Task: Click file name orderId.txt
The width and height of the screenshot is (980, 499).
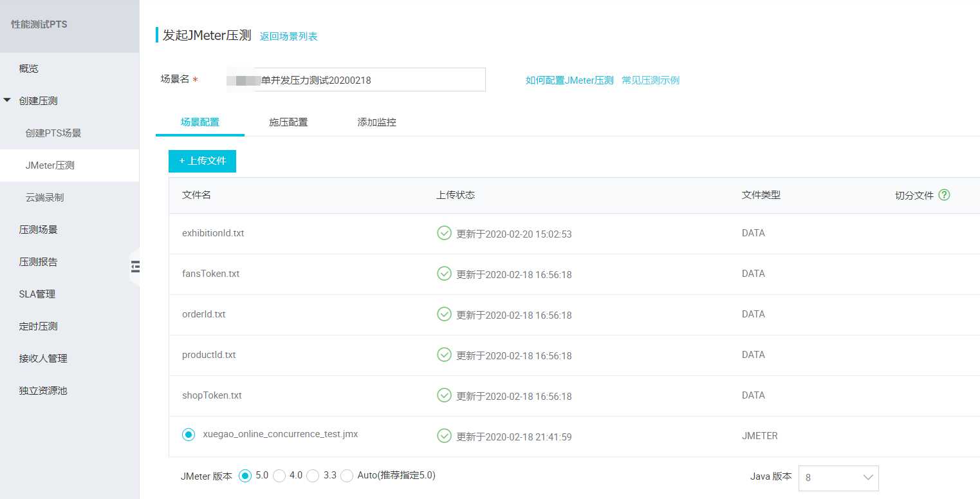Action: (x=203, y=314)
